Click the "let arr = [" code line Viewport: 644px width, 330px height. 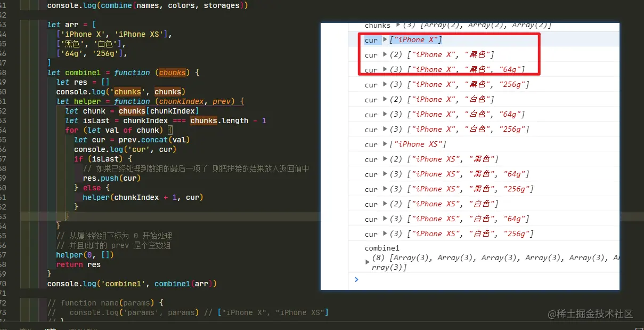71,25
